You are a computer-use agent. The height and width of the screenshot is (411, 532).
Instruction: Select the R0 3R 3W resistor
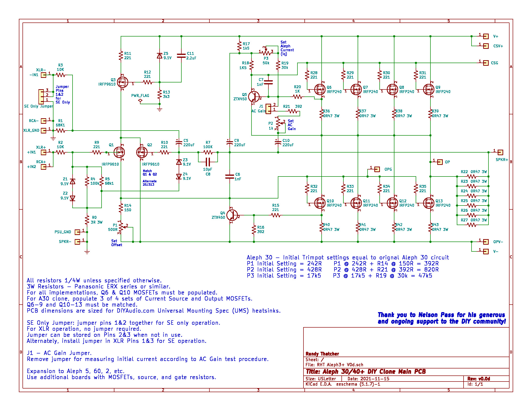point(87,220)
